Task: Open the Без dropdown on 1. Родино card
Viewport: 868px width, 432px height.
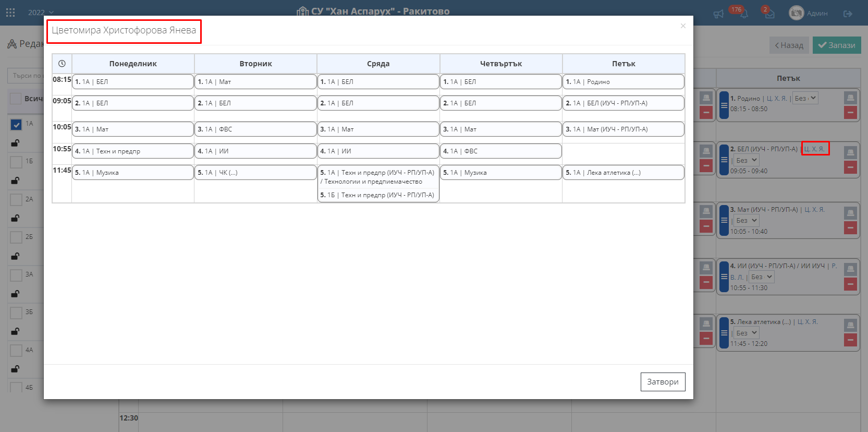Action: (x=805, y=98)
